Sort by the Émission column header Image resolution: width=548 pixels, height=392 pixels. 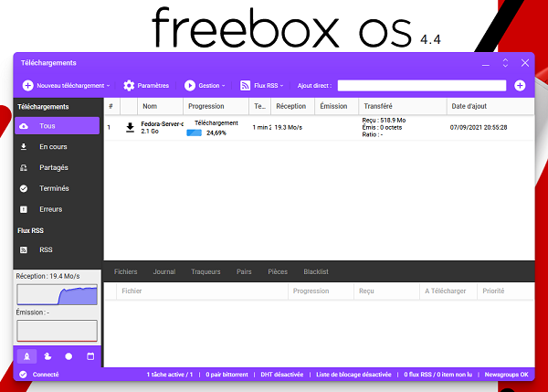[337, 106]
